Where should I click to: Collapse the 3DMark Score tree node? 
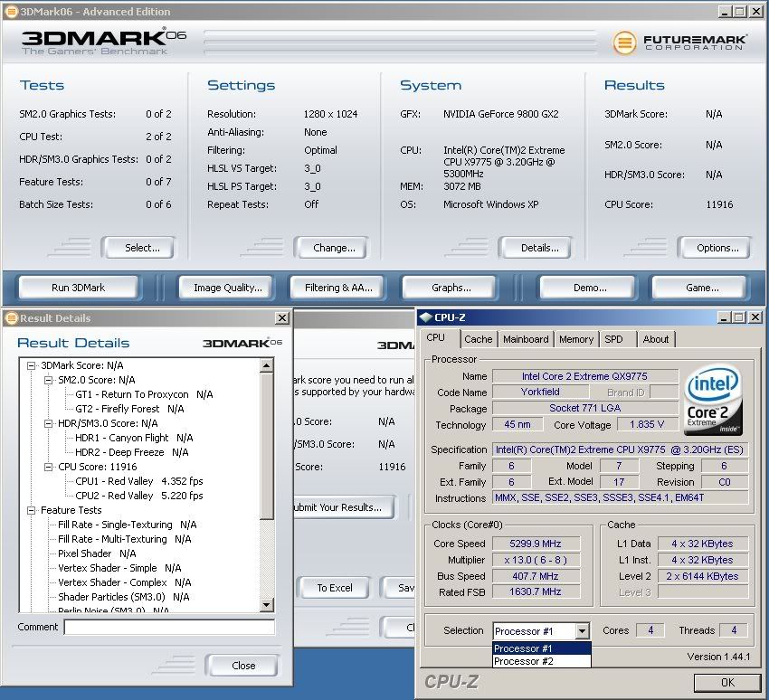[x=31, y=365]
